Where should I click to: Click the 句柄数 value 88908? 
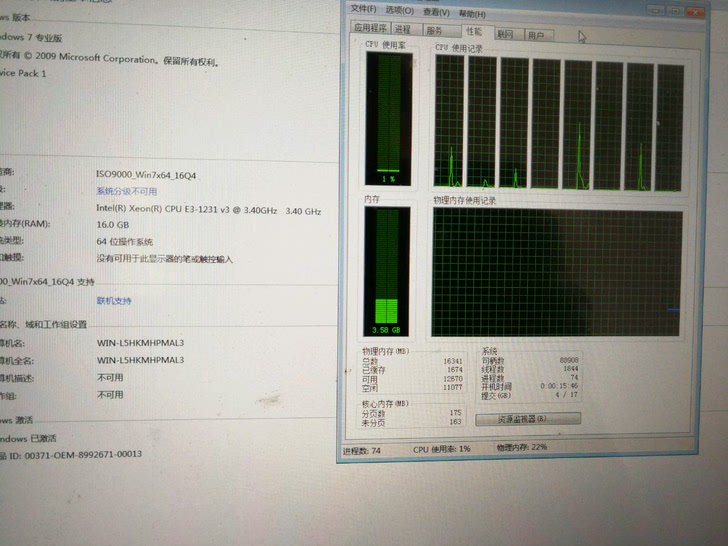coord(569,360)
